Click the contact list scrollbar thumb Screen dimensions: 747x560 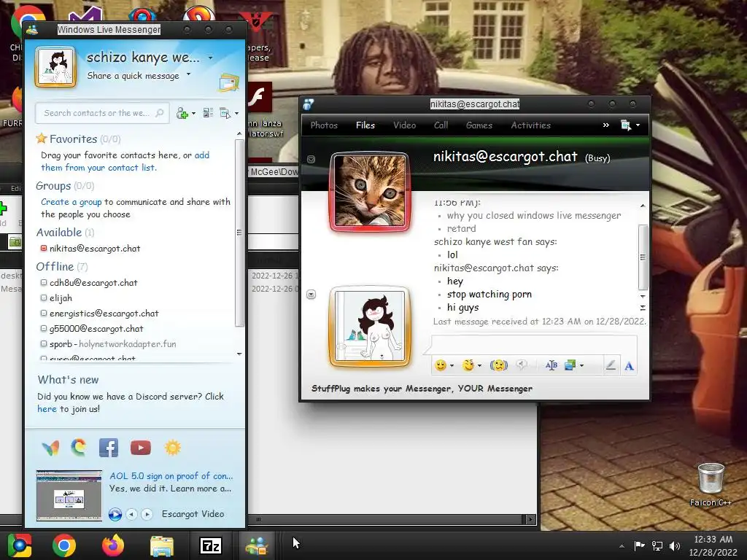pos(239,233)
